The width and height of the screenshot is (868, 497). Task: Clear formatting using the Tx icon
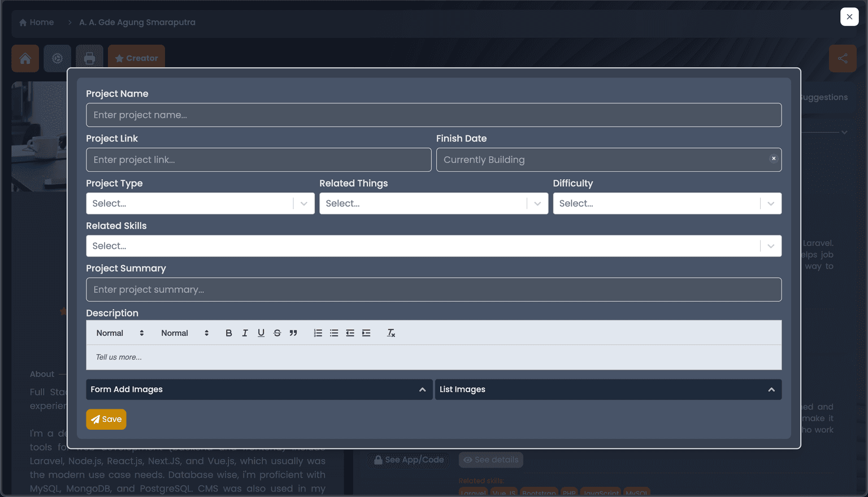point(390,332)
